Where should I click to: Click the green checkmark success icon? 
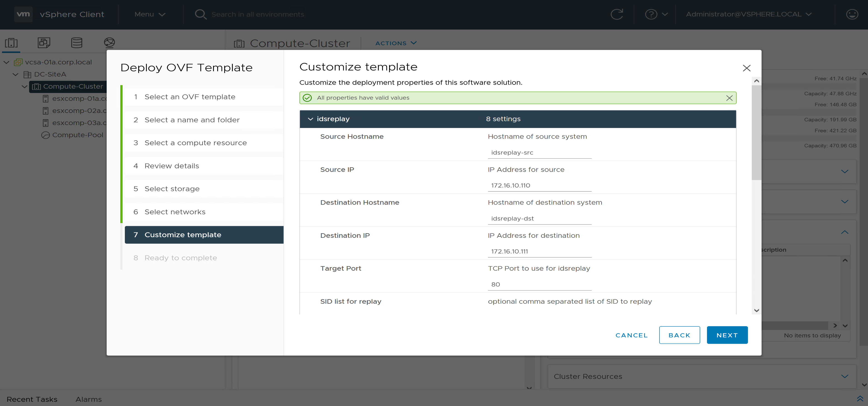[307, 98]
